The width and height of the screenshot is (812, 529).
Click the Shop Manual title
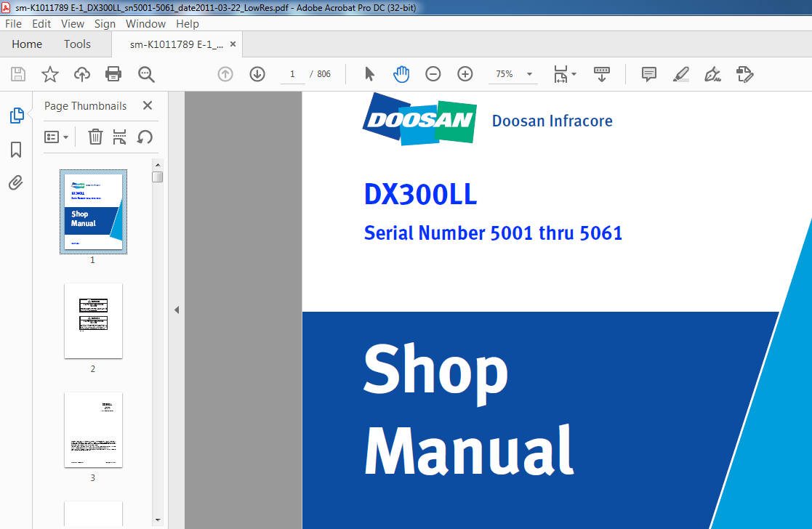click(x=469, y=410)
